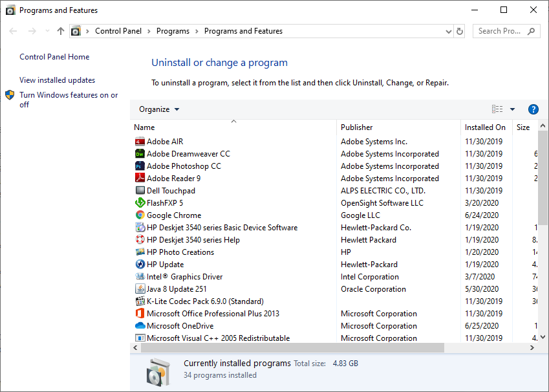The width and height of the screenshot is (549, 392).
Task: Click the forward navigation arrow
Action: (x=32, y=31)
